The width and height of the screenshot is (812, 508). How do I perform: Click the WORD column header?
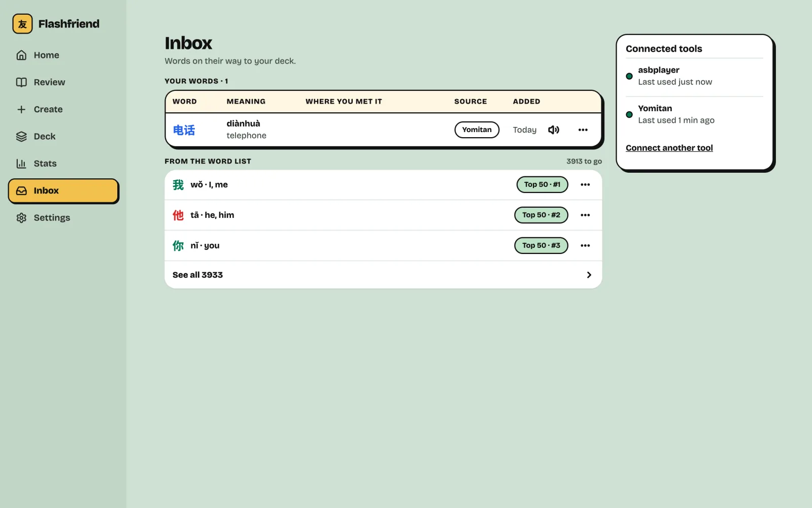(185, 102)
